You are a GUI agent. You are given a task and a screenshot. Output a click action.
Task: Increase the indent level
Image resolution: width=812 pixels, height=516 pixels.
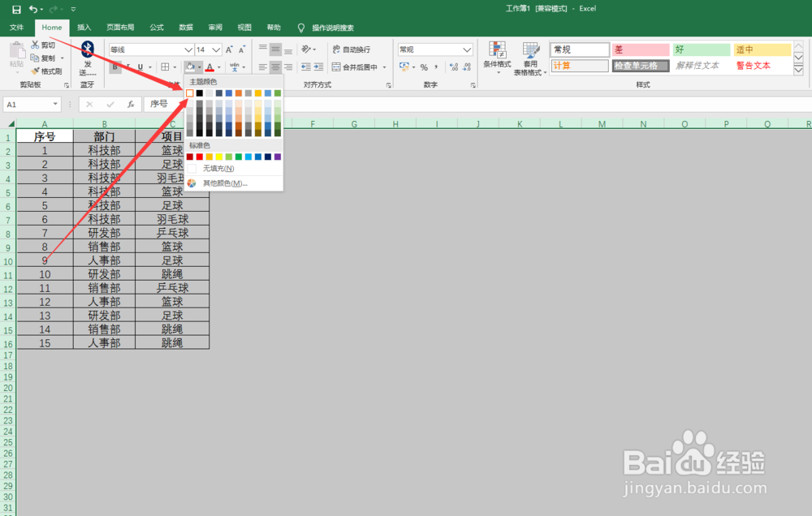pos(318,67)
